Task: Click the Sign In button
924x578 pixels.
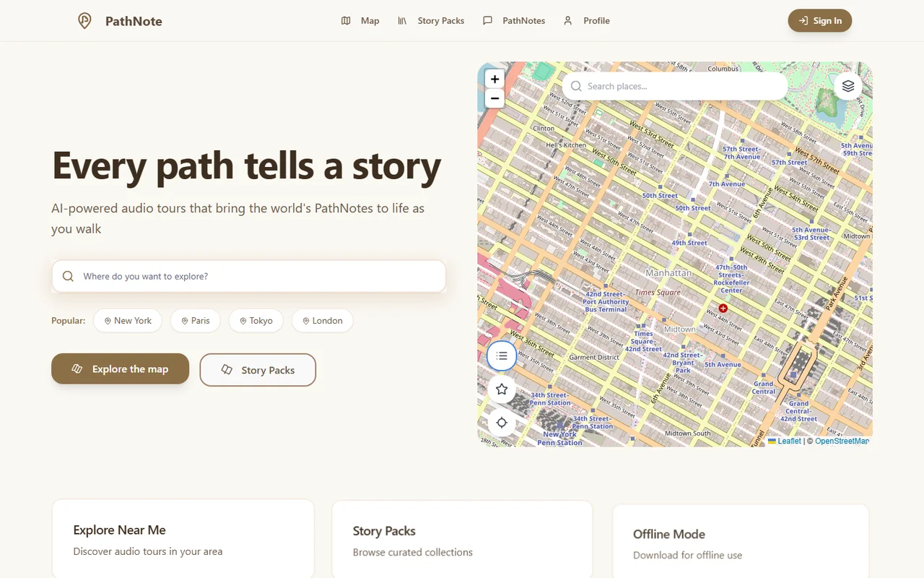Action: [820, 21]
